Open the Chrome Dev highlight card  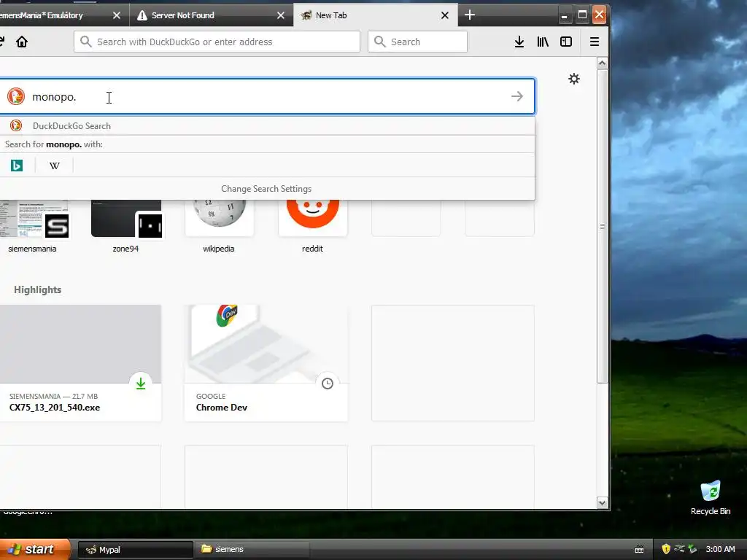[x=266, y=363]
